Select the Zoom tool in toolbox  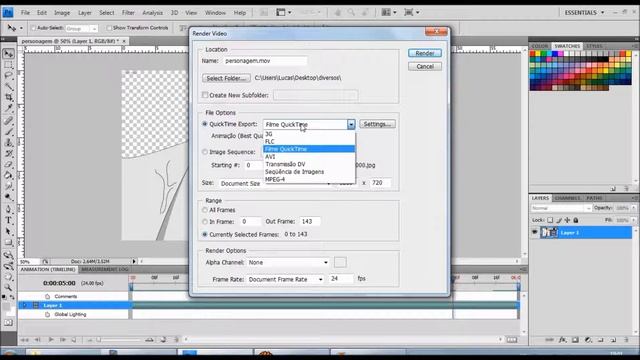[x=8, y=288]
